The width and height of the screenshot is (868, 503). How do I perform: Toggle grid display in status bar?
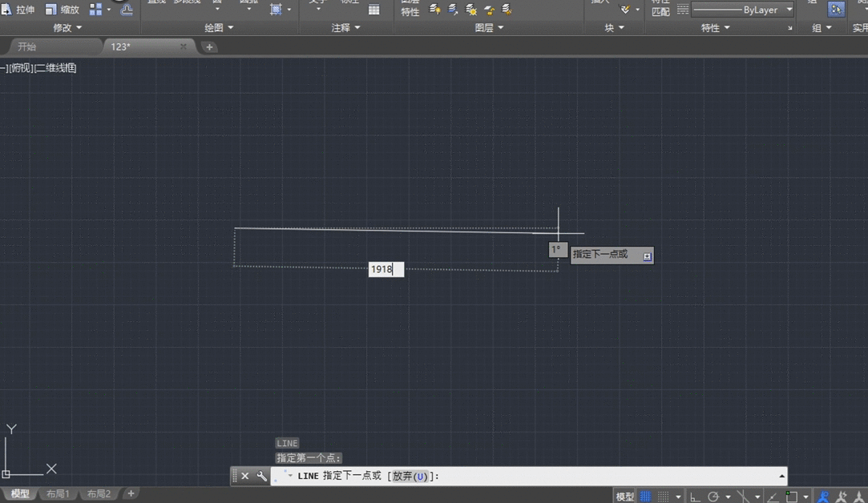point(645,497)
